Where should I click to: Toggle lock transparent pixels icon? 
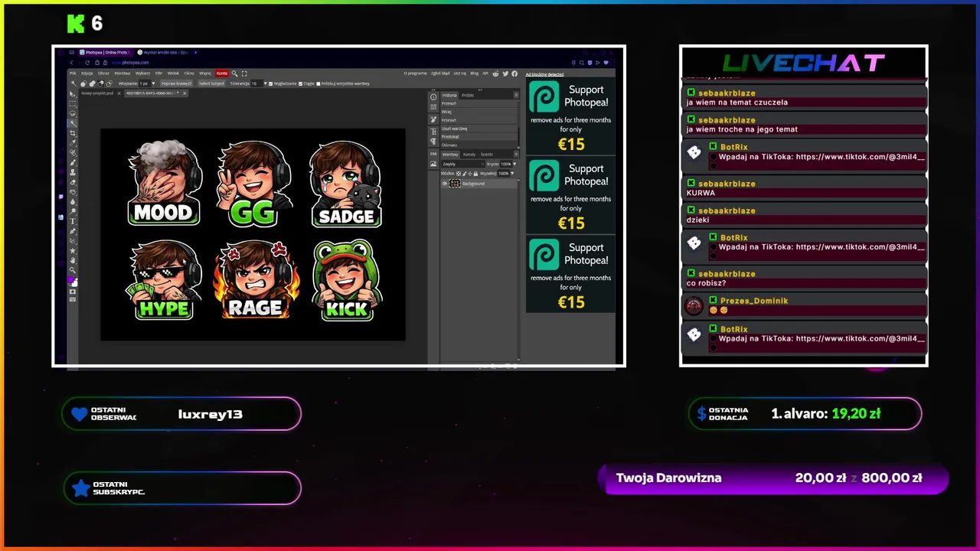tap(459, 174)
